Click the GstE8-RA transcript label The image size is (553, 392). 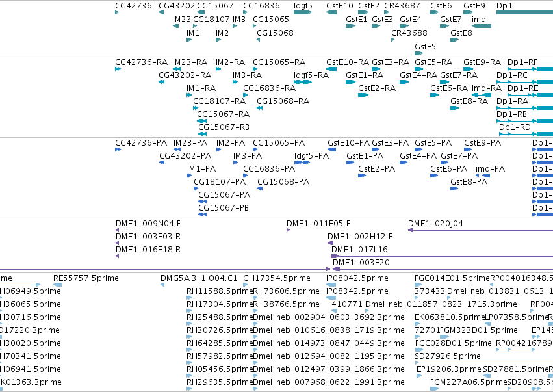469,101
